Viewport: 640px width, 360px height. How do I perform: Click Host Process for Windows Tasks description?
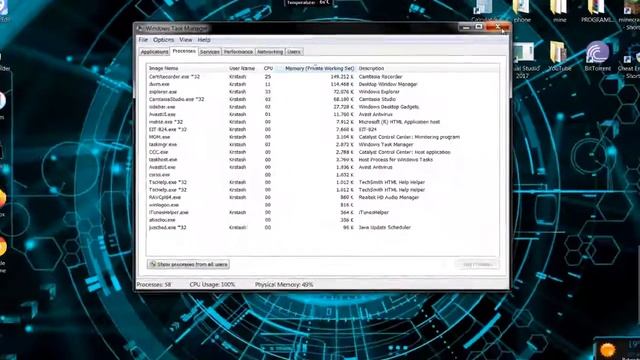(x=396, y=160)
